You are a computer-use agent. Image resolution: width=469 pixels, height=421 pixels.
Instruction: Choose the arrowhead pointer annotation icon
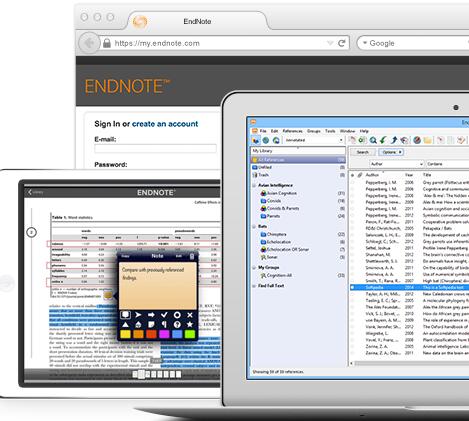138,315
